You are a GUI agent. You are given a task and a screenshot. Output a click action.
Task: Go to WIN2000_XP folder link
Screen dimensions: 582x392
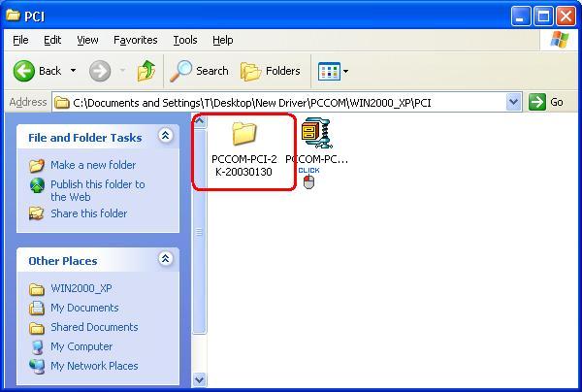point(81,288)
